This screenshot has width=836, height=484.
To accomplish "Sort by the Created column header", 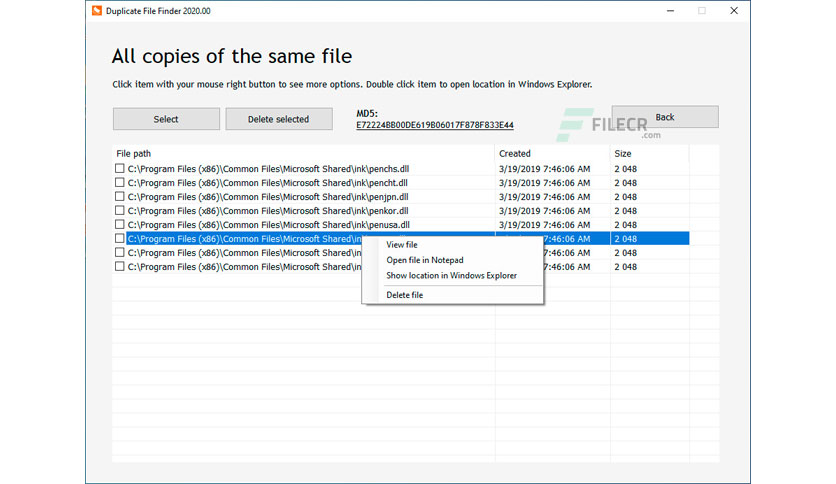I will [x=515, y=154].
